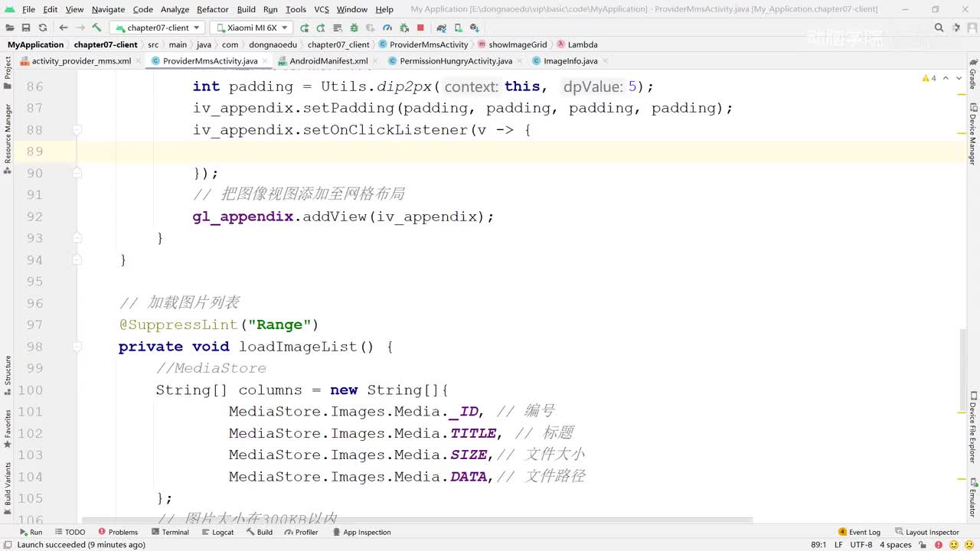The height and width of the screenshot is (551, 980).
Task: Click the Open file toolbar icon
Action: point(10,28)
